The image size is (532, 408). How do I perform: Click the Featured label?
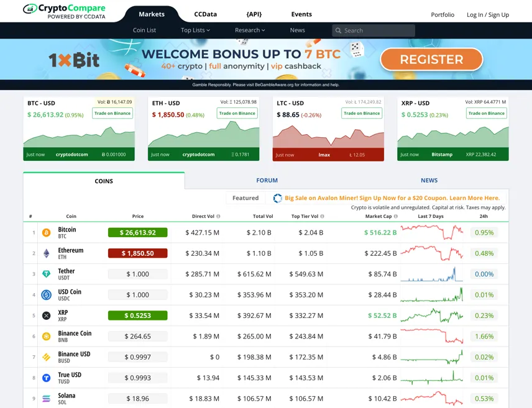tap(245, 198)
